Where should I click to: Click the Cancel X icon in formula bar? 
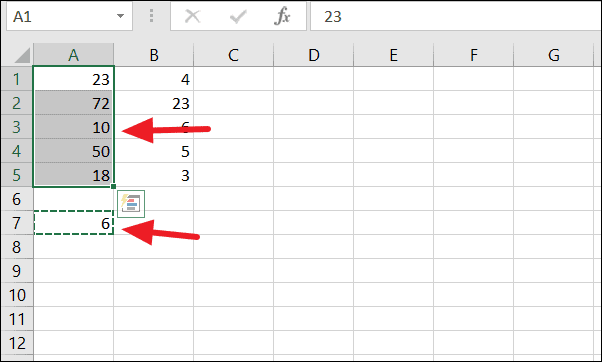click(x=192, y=17)
